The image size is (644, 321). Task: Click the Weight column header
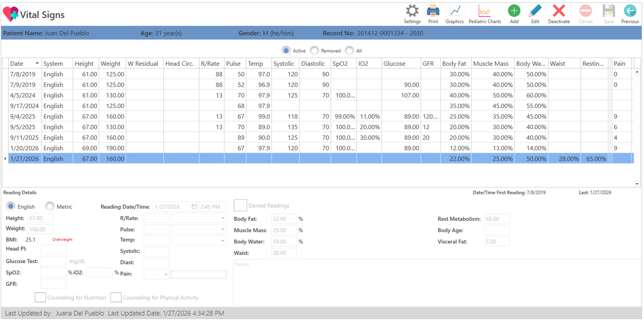[110, 64]
